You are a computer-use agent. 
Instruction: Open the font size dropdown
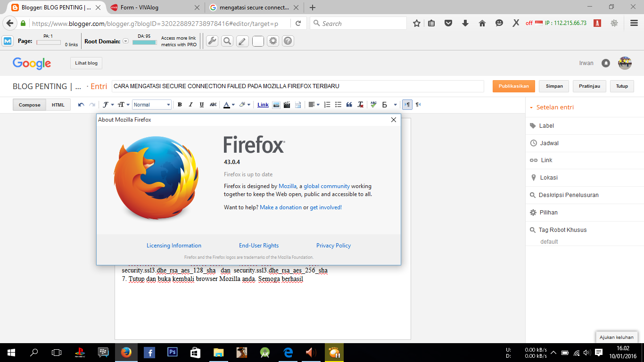click(123, 105)
